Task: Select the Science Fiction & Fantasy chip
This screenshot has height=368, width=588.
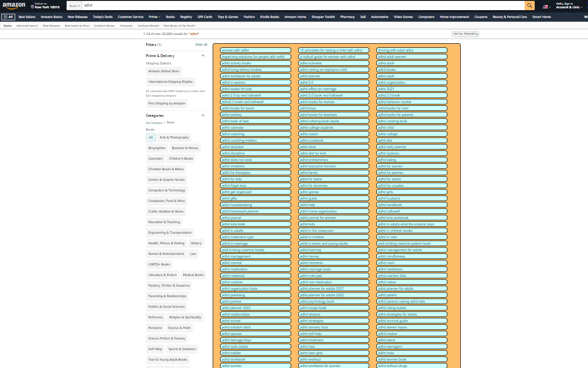Action: [167, 339]
